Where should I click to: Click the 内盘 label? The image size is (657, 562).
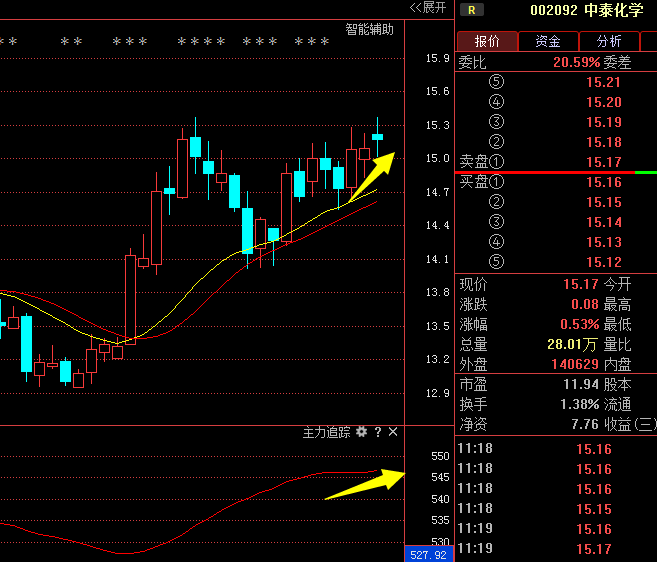pos(617,364)
